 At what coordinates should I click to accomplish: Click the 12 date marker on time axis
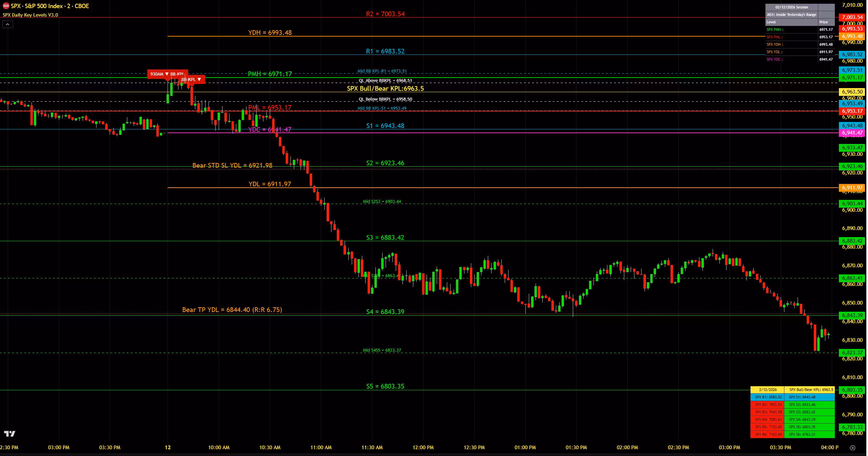tap(168, 447)
